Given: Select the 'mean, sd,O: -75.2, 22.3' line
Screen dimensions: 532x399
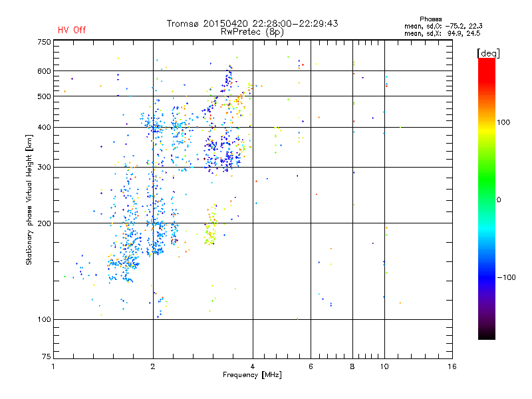Looking at the screenshot, I should tap(443, 26).
